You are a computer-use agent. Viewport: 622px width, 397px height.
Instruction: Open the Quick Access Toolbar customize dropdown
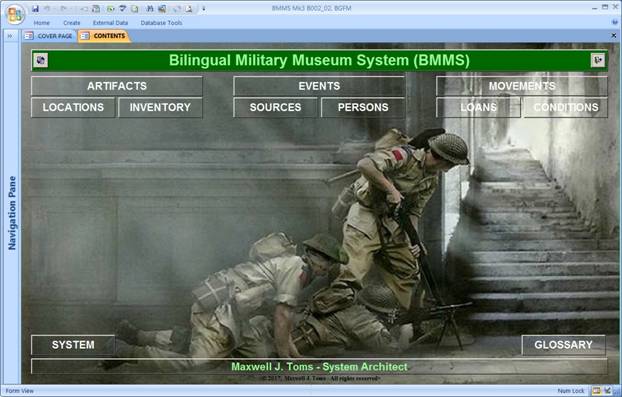click(204, 8)
